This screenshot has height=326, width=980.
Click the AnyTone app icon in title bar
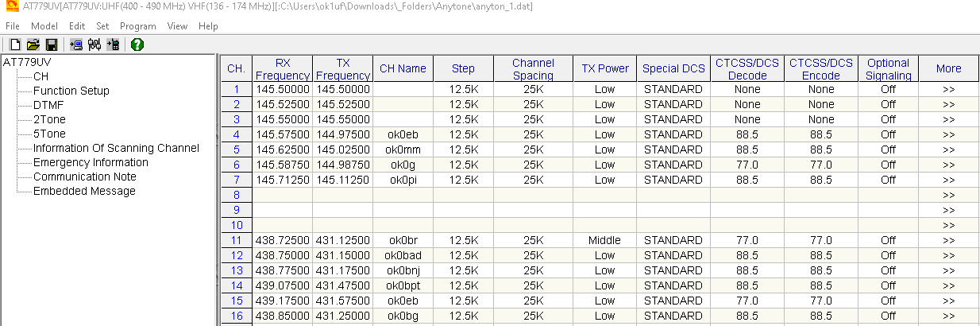pyautogui.click(x=10, y=6)
